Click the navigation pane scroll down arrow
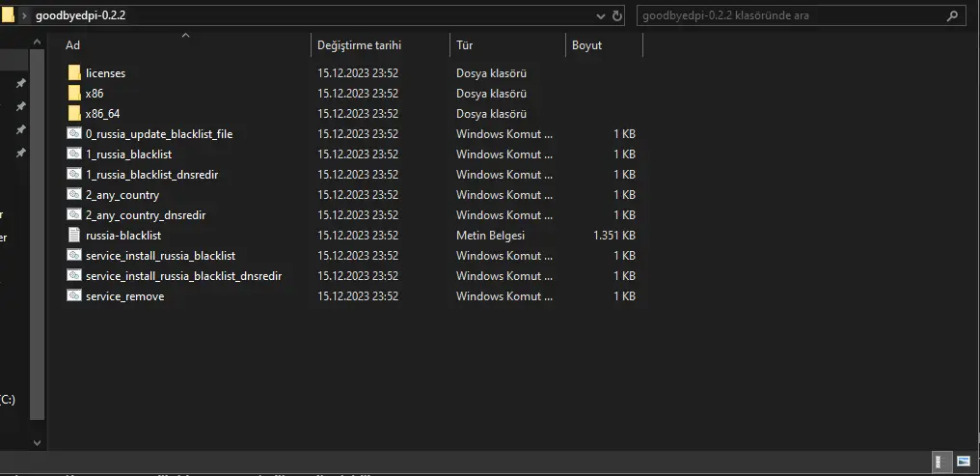The image size is (980, 476). [x=37, y=443]
